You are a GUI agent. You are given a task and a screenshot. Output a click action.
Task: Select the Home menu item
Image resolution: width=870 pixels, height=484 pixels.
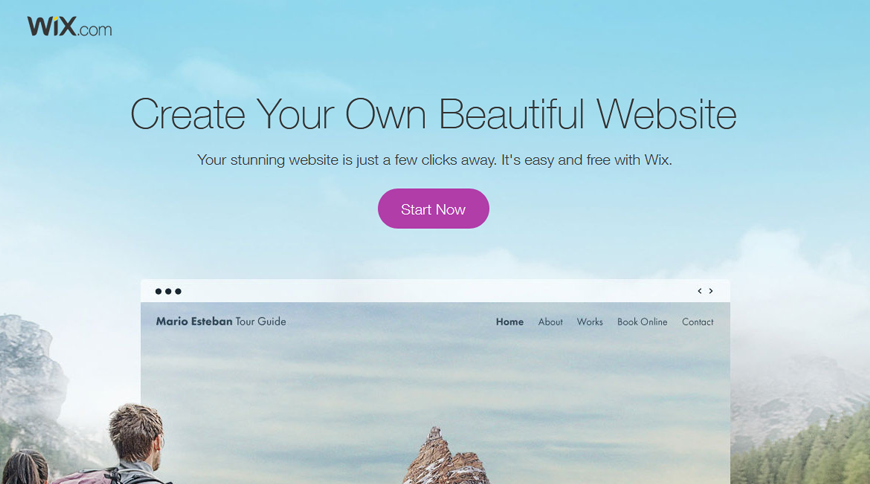point(509,322)
